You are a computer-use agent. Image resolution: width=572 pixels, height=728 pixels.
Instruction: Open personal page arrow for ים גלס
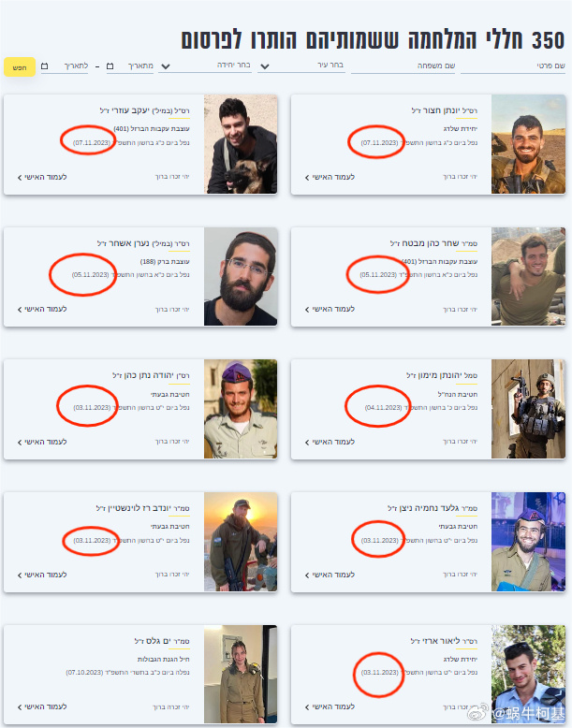[x=42, y=706]
